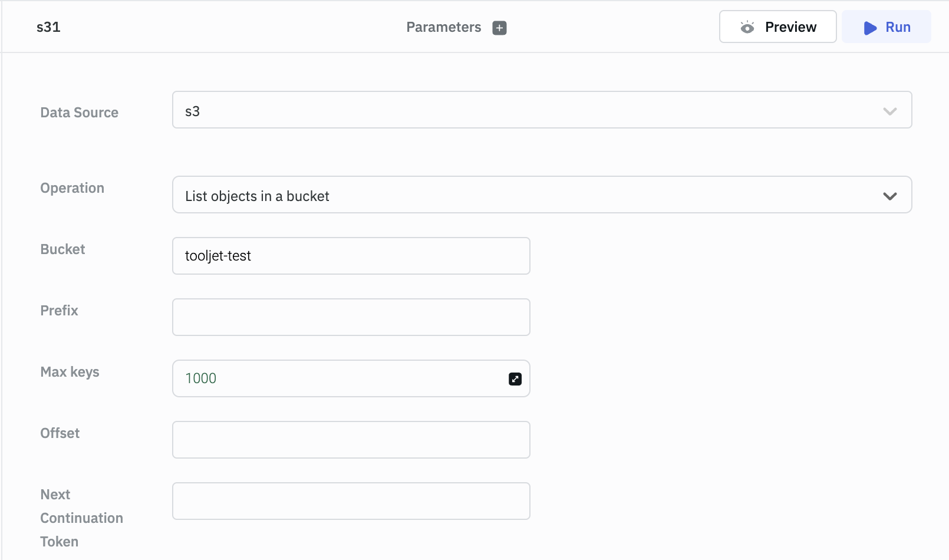Click the Parameters label
This screenshot has height=560, width=949.
[x=443, y=27]
